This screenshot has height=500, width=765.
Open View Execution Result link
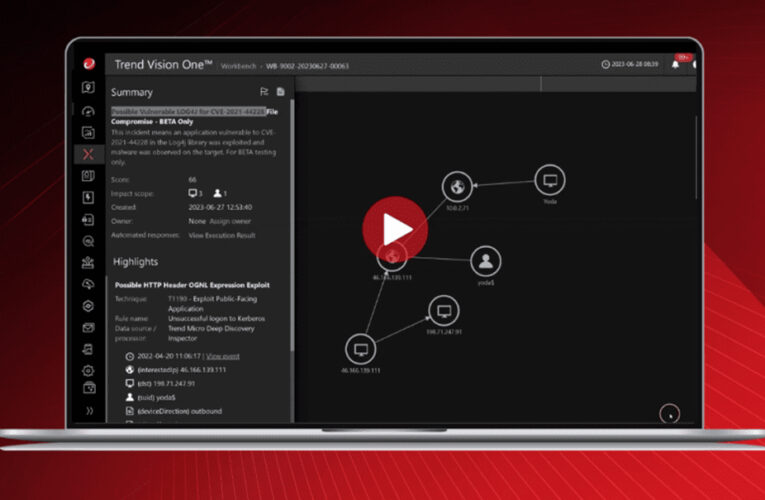[x=222, y=235]
